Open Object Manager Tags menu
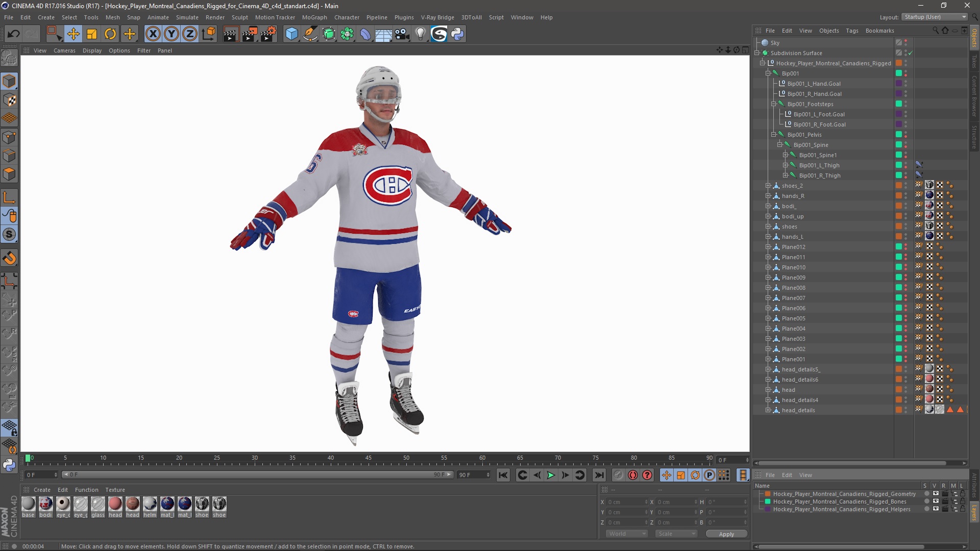The width and height of the screenshot is (980, 551). click(852, 31)
